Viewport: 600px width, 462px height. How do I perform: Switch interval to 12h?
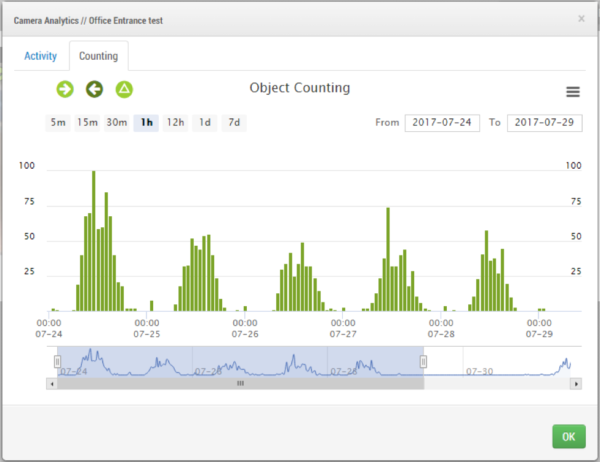175,123
